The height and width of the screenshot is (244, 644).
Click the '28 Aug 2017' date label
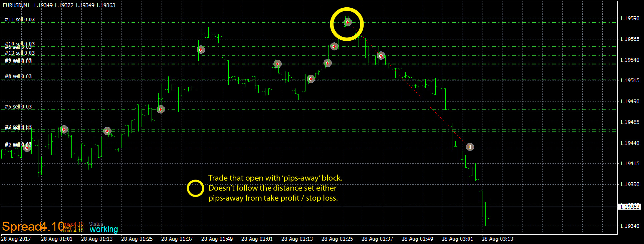(16, 239)
